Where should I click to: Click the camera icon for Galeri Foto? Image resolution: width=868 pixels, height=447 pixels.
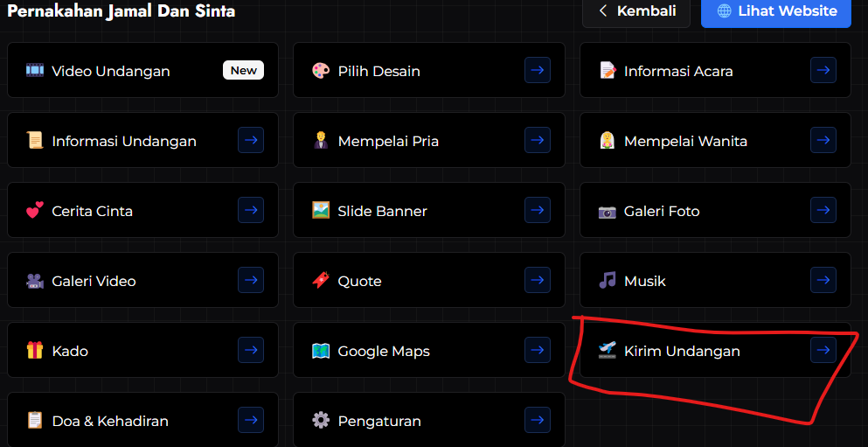pyautogui.click(x=607, y=211)
